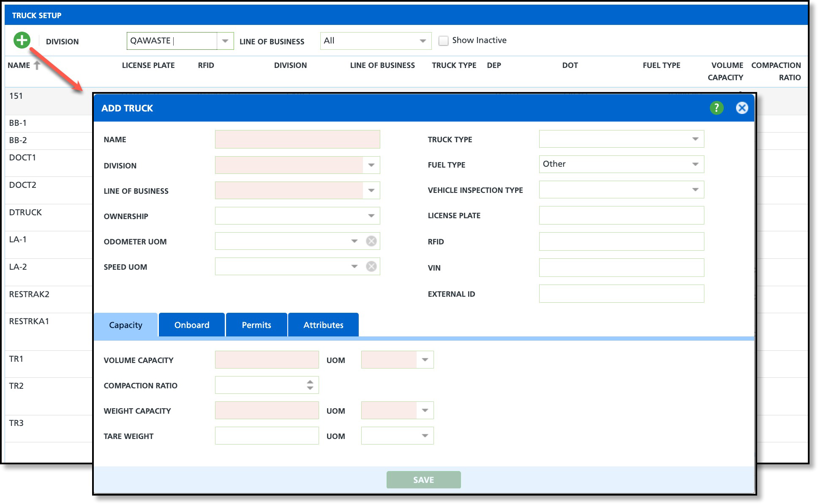Image resolution: width=818 pixels, height=504 pixels.
Task: Open the Fuel Type dropdown showing Other
Action: pos(695,164)
